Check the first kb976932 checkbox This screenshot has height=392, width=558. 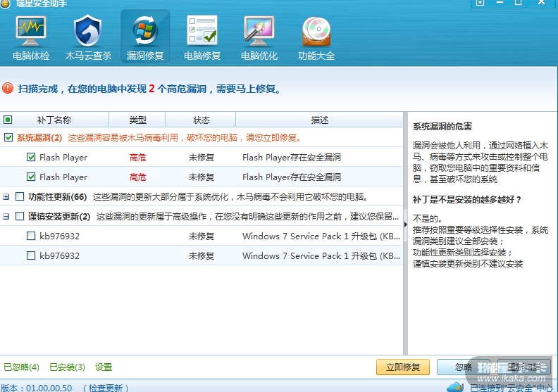[31, 236]
